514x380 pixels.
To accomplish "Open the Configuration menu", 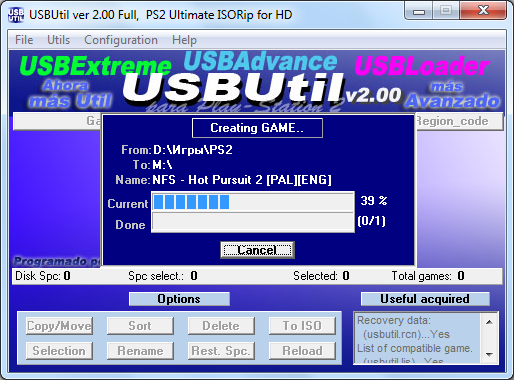I will pyautogui.click(x=121, y=40).
